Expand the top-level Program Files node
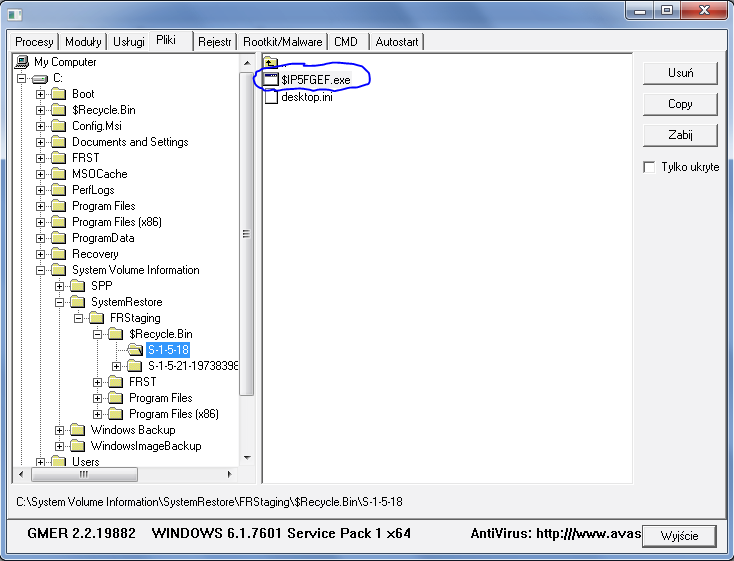The width and height of the screenshot is (734, 561). coord(41,207)
